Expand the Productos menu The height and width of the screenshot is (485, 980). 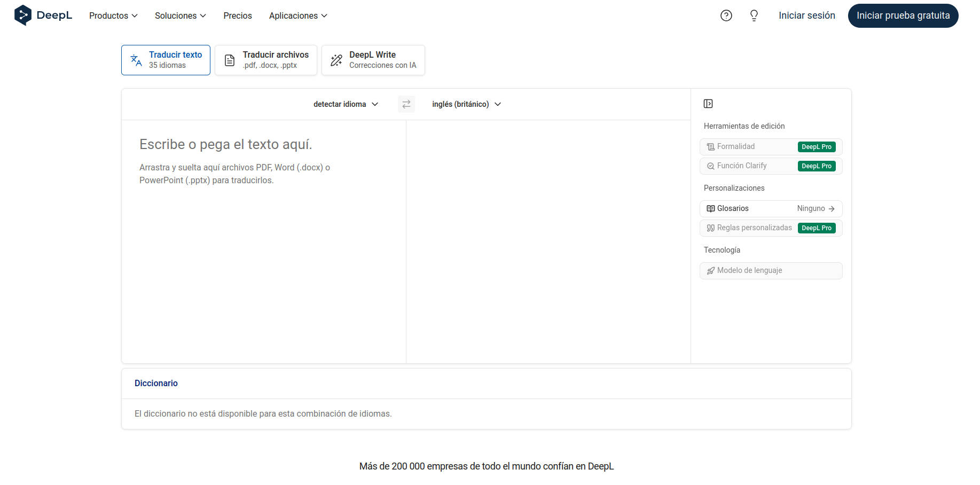tap(113, 16)
